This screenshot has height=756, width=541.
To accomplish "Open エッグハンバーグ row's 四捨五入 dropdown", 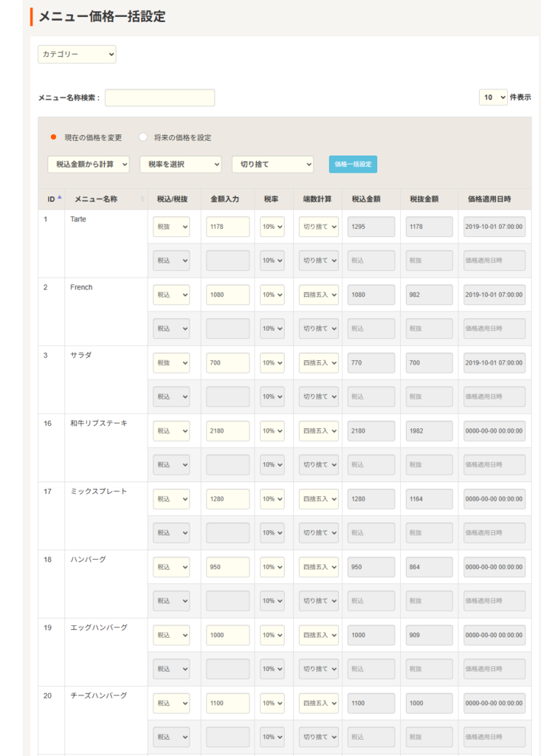I will pyautogui.click(x=318, y=635).
